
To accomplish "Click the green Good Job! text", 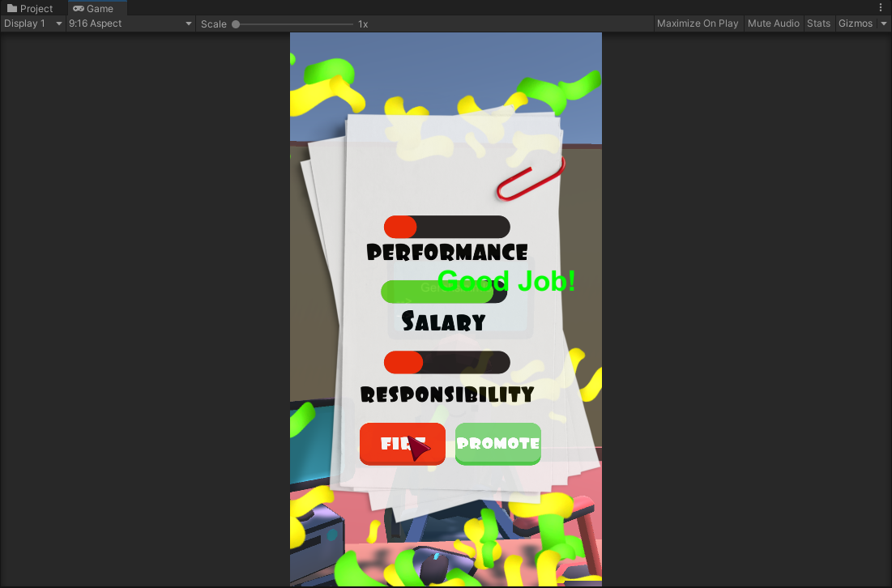I will click(506, 281).
